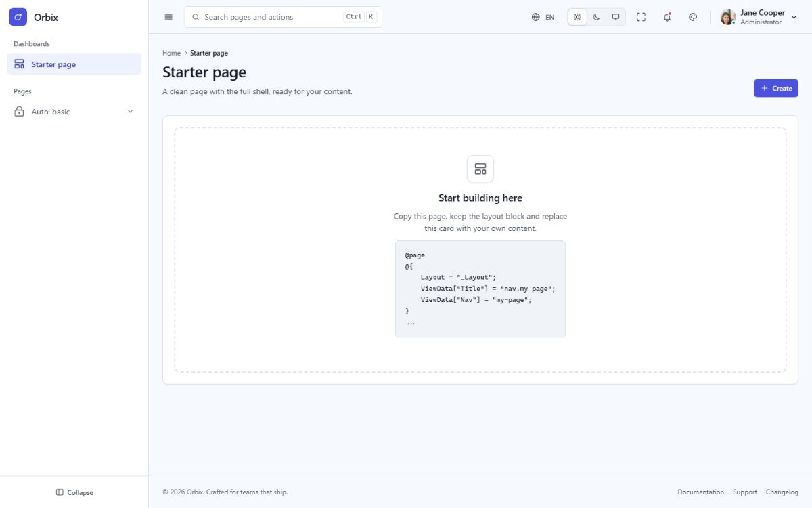Select the system theme monitor option

coord(616,17)
